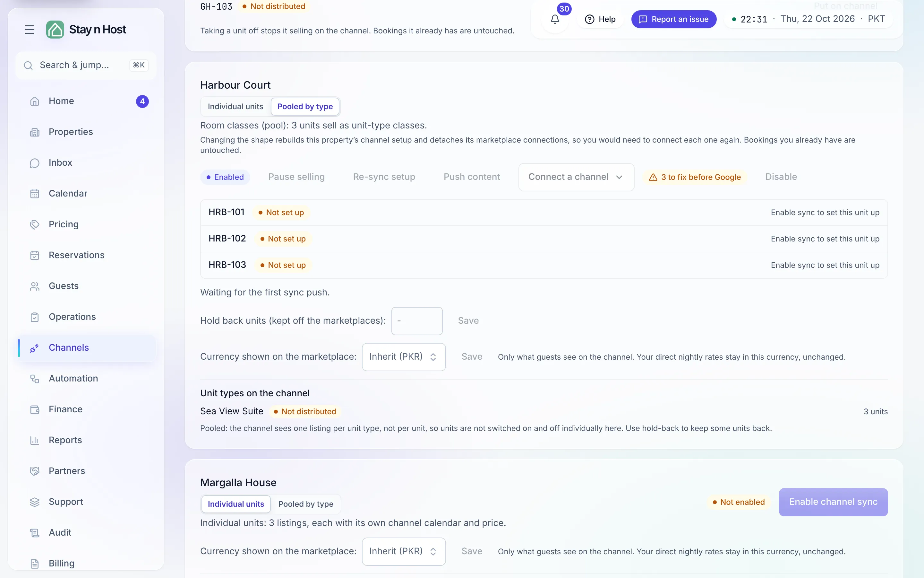This screenshot has height=578, width=924.
Task: Click the Home sidebar icon
Action: pos(35,101)
